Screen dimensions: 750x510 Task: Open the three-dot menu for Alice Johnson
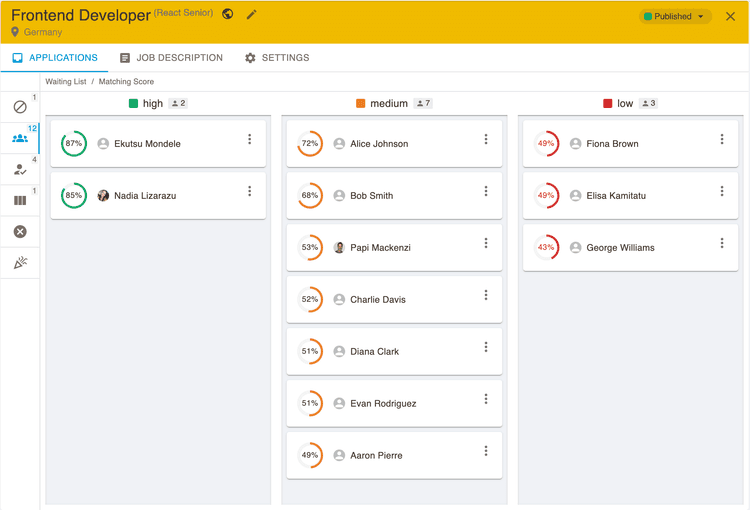coord(486,140)
